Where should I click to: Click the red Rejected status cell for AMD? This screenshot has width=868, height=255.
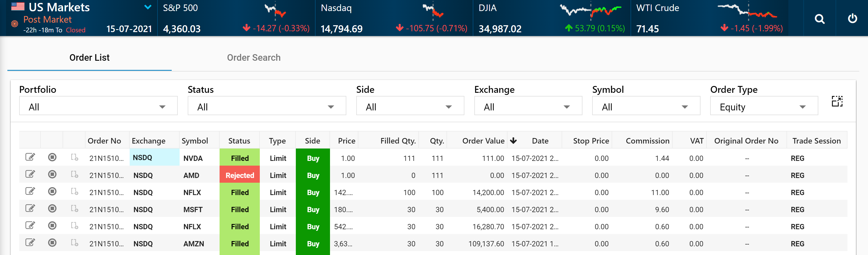(240, 175)
